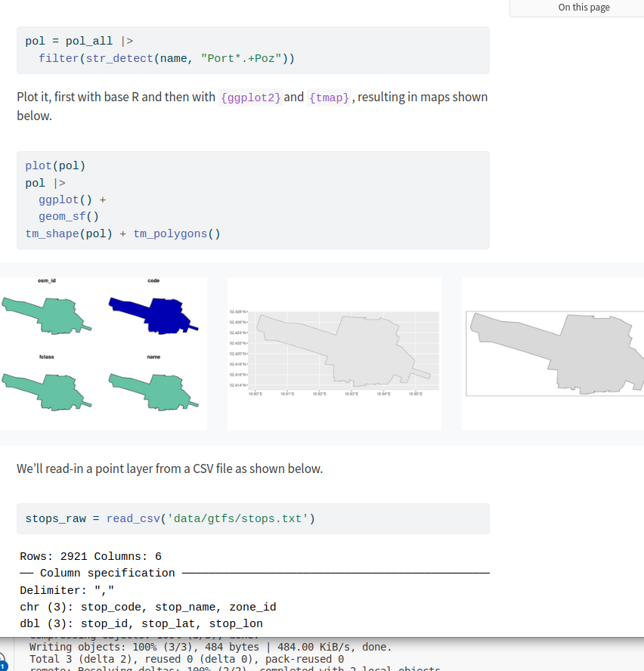The image size is (644, 671).
Task: Select the ggplot2 map with gray grid
Action: (x=334, y=353)
